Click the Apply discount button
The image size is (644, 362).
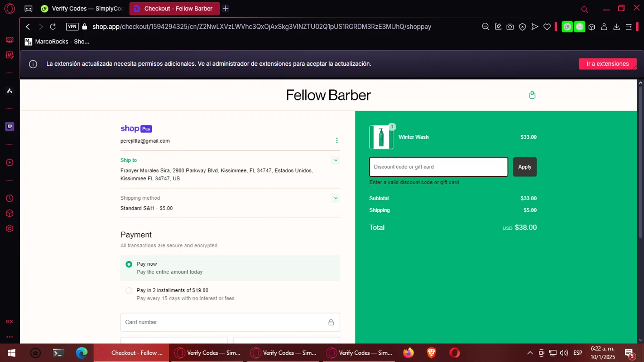pos(525,167)
